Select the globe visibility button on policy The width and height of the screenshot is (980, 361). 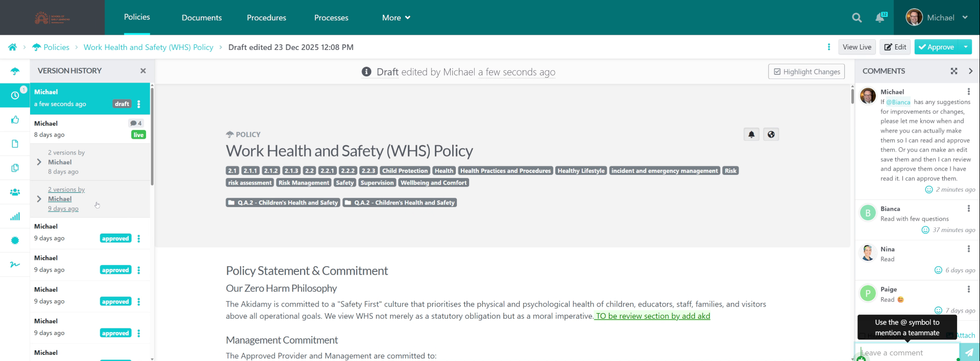coord(771,135)
